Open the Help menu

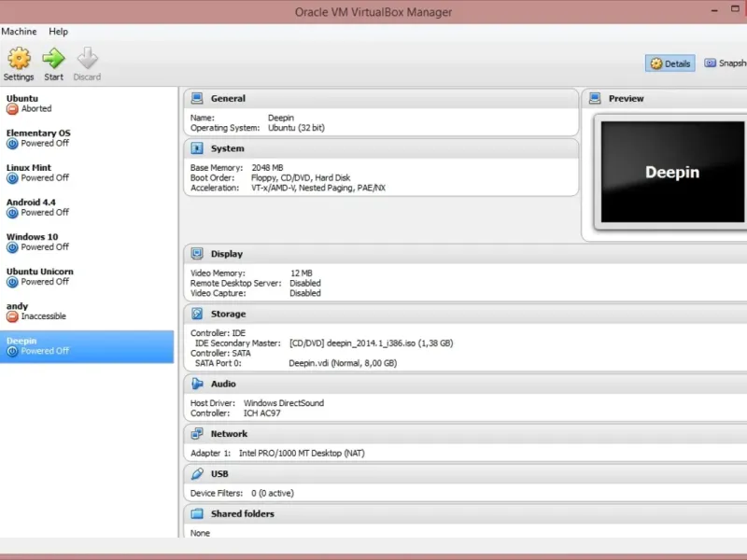[58, 32]
